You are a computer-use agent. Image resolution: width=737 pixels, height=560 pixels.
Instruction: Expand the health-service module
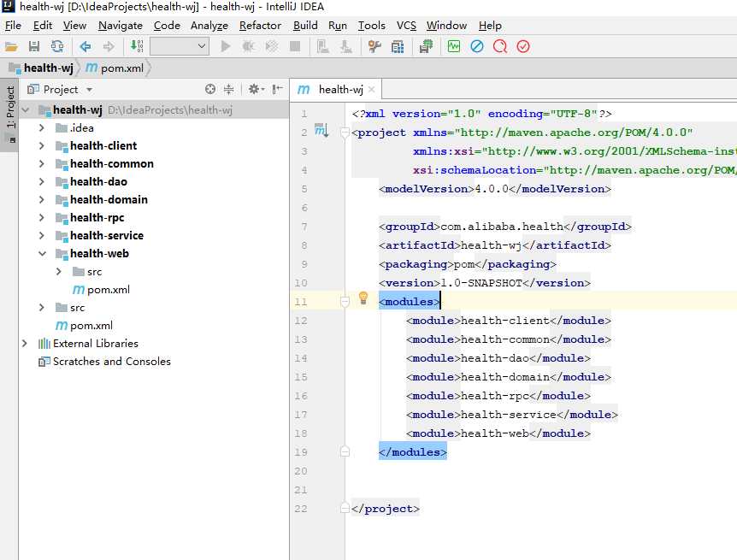click(x=42, y=235)
